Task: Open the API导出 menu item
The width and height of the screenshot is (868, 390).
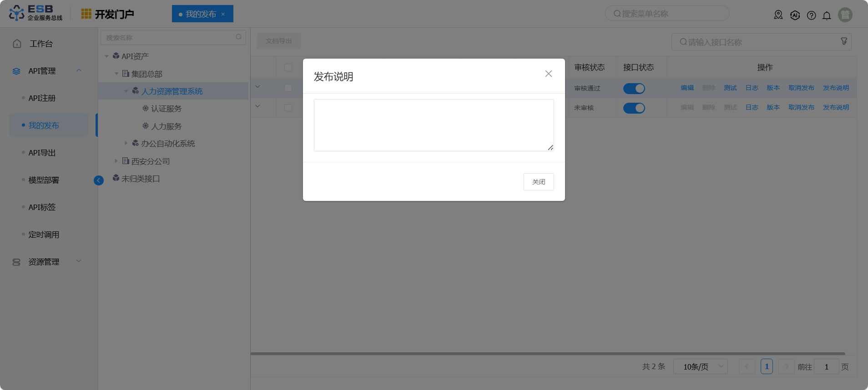Action: 42,153
